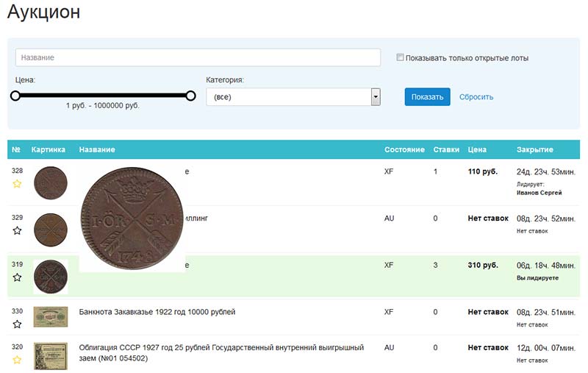Enable showing only open lots checkbox
The width and height of the screenshot is (588, 373).
tap(401, 57)
